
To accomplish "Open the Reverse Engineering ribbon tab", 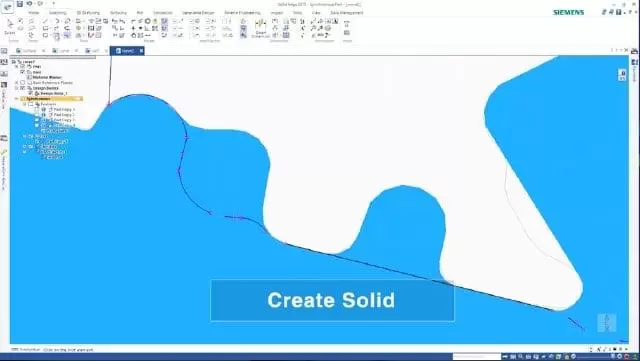I will (x=242, y=13).
